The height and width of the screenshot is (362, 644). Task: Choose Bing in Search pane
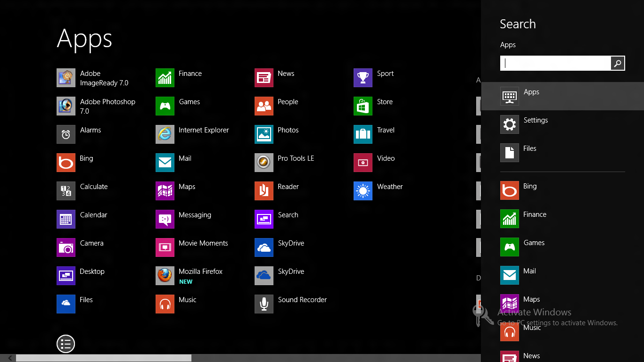coord(562,190)
